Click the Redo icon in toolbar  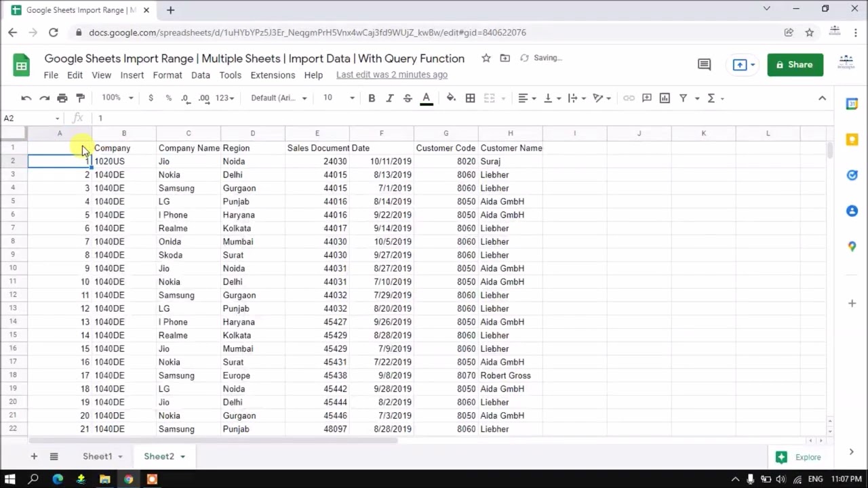click(44, 98)
